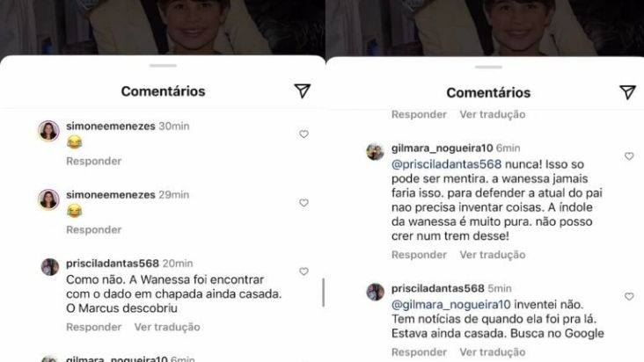Open gilmara_nogueira10's avatar in right panel
The height and width of the screenshot is (362, 644).
coord(375,152)
